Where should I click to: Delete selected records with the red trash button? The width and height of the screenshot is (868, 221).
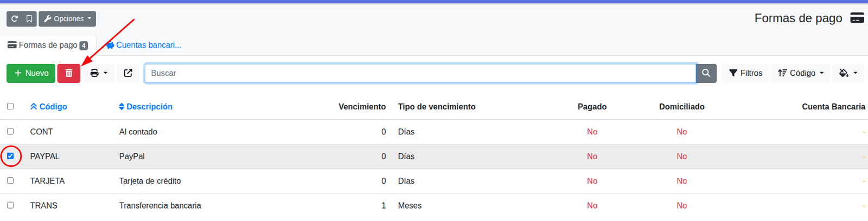coord(69,73)
